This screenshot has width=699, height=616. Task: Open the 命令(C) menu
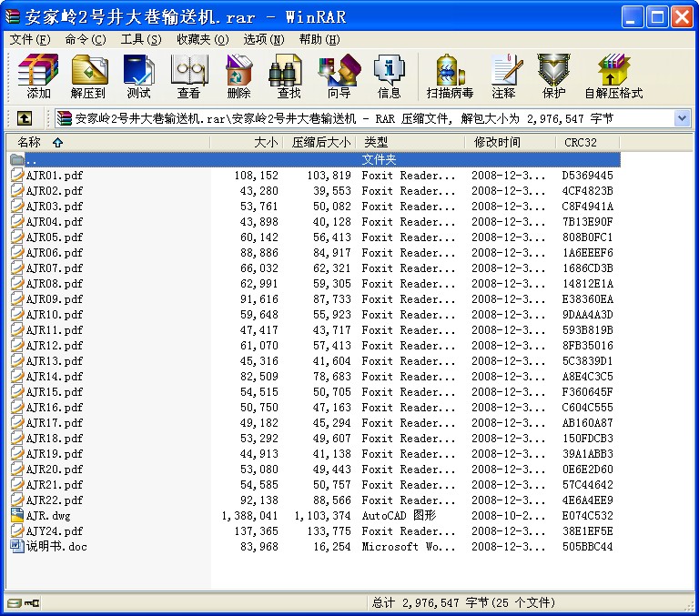point(86,40)
